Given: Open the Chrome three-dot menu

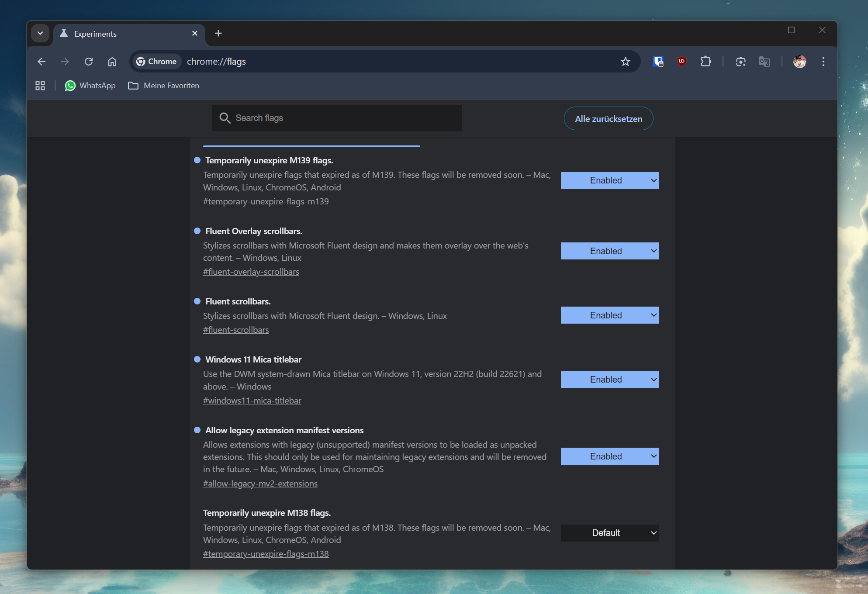Looking at the screenshot, I should point(823,62).
